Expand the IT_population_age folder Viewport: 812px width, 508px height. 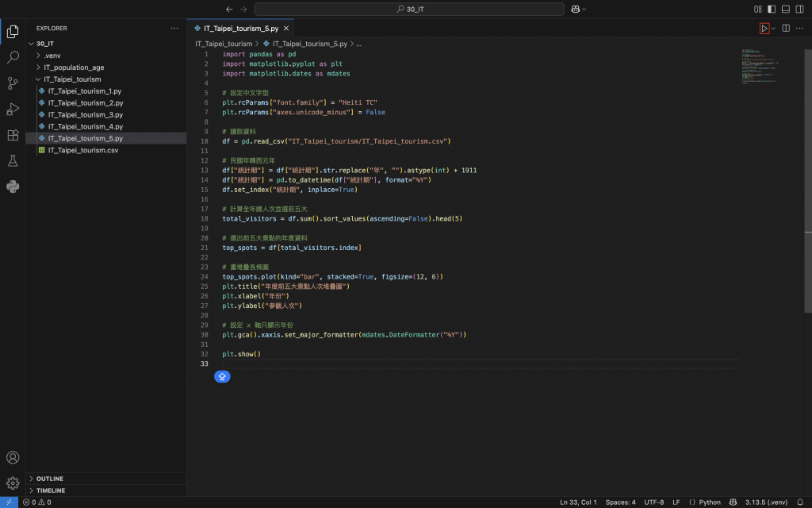coord(73,67)
